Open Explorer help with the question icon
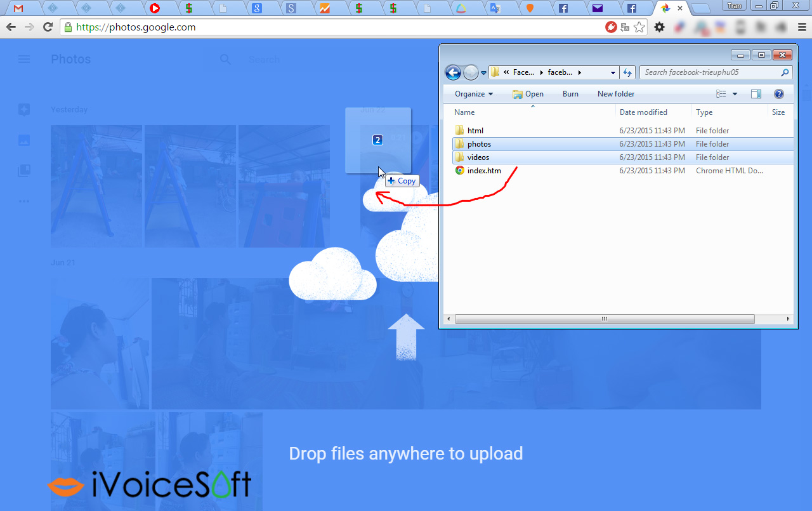812x511 pixels. click(779, 94)
